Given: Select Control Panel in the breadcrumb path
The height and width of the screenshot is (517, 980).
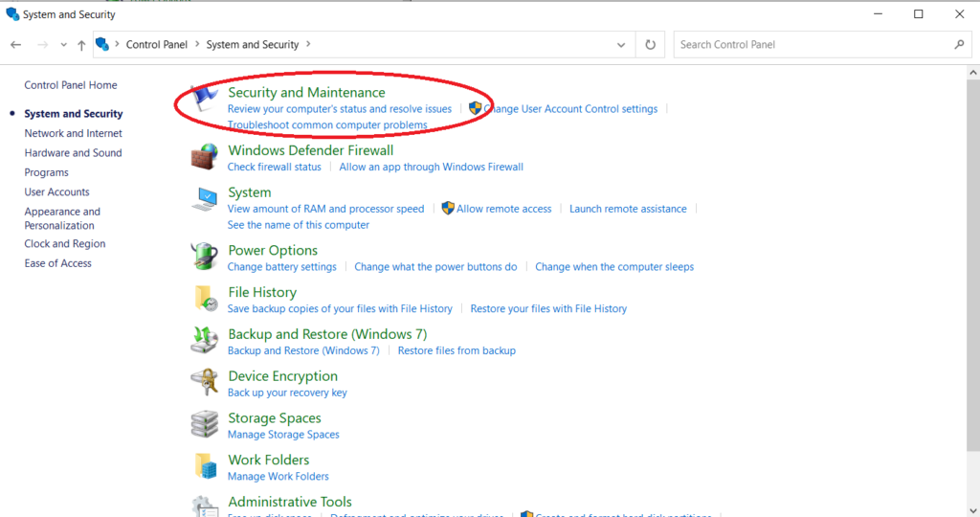Looking at the screenshot, I should pyautogui.click(x=157, y=44).
